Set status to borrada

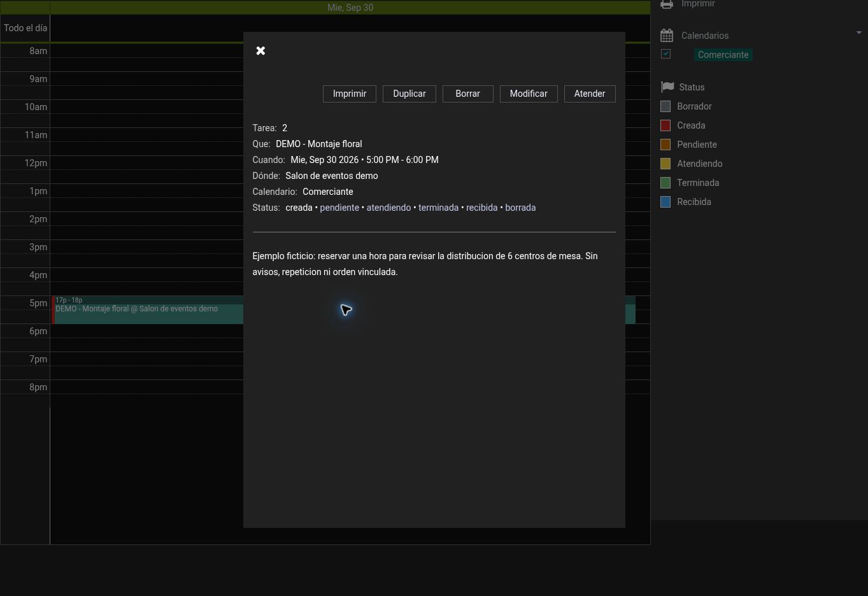point(520,208)
